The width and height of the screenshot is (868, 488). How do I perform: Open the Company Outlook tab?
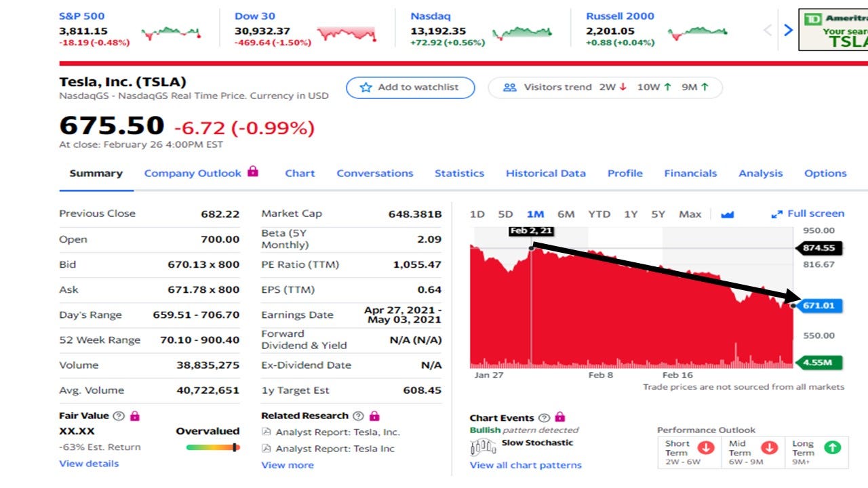[193, 174]
